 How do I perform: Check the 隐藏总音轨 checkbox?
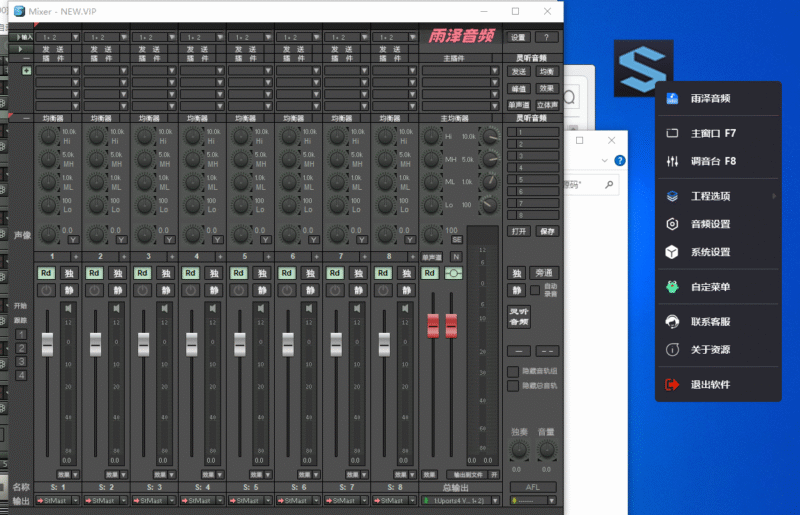pyautogui.click(x=513, y=385)
